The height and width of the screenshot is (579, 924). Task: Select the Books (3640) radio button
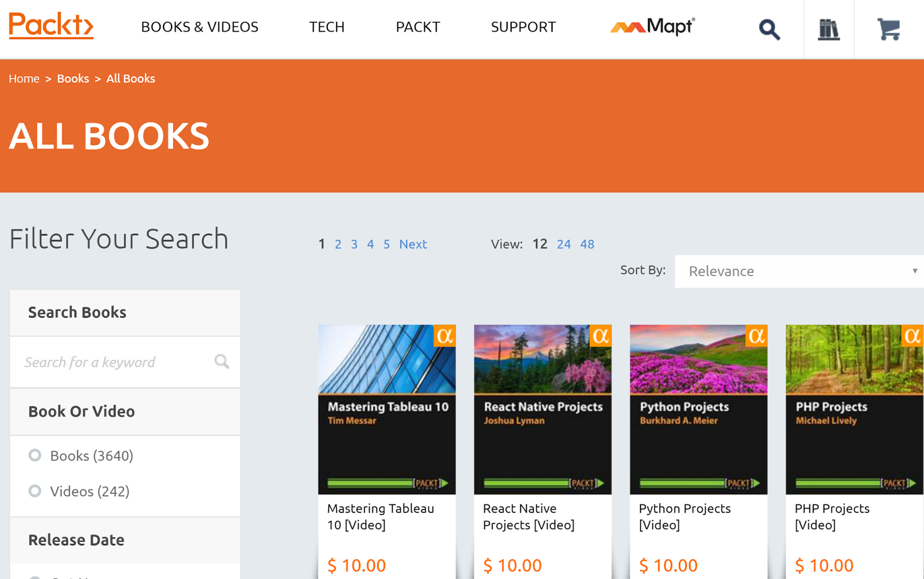click(x=35, y=455)
